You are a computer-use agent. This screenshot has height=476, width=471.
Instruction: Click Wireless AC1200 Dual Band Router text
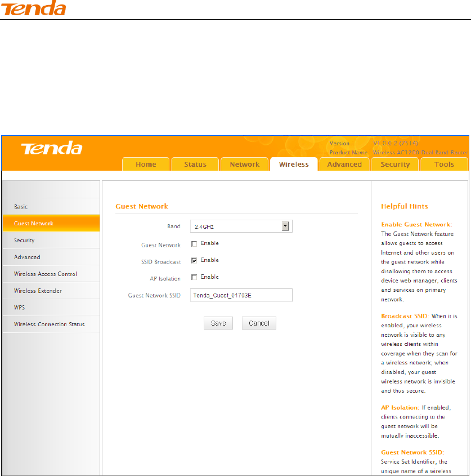click(x=420, y=153)
